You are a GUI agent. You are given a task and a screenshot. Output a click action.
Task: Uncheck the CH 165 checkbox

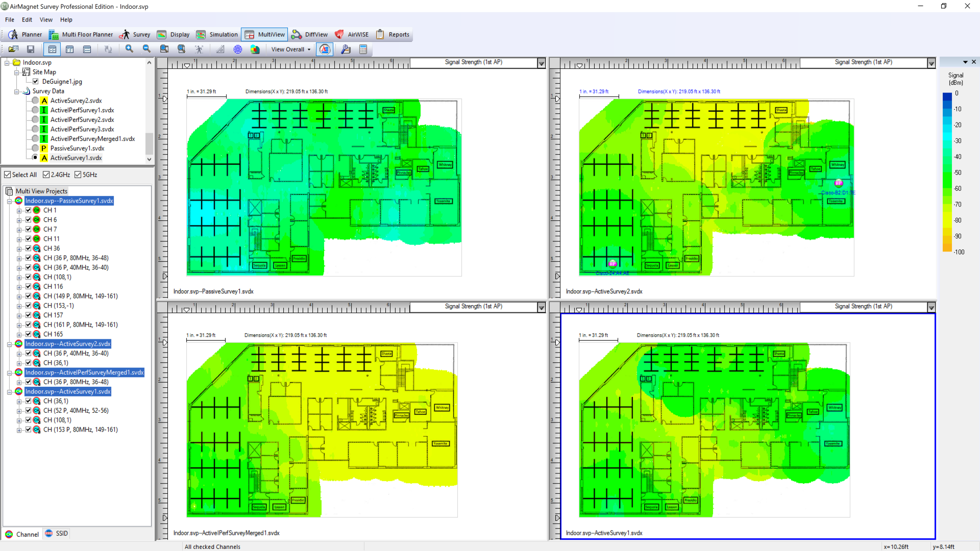29,334
